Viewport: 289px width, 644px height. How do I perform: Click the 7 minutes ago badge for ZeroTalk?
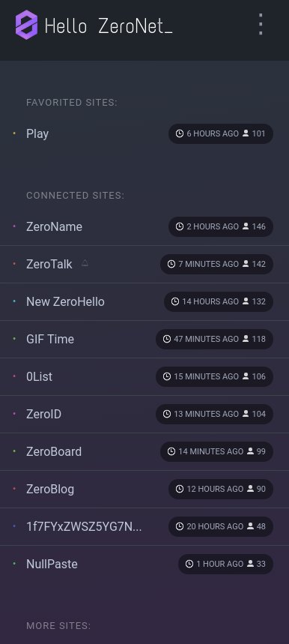tap(216, 264)
